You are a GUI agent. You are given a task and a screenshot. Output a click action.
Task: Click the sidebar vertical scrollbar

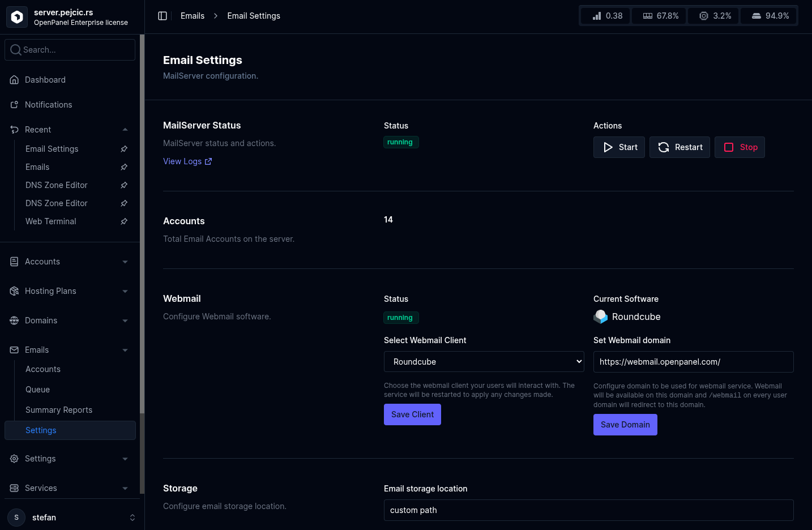pyautogui.click(x=142, y=224)
